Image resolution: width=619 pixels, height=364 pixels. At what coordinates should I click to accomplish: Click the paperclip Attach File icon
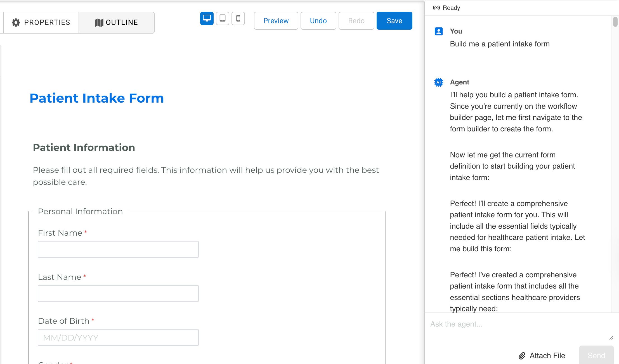(x=522, y=356)
